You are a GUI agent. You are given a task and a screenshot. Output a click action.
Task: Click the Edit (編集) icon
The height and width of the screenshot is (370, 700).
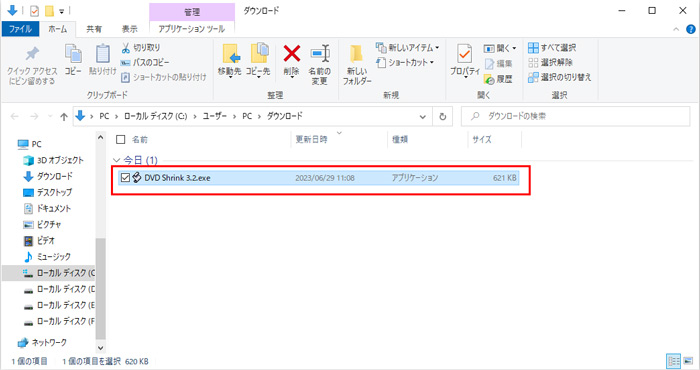489,64
